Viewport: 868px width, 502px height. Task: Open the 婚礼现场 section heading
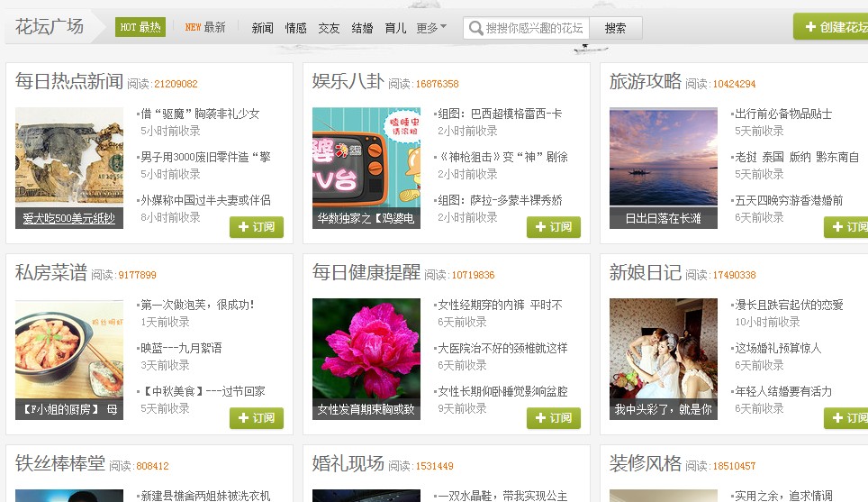[x=348, y=464]
